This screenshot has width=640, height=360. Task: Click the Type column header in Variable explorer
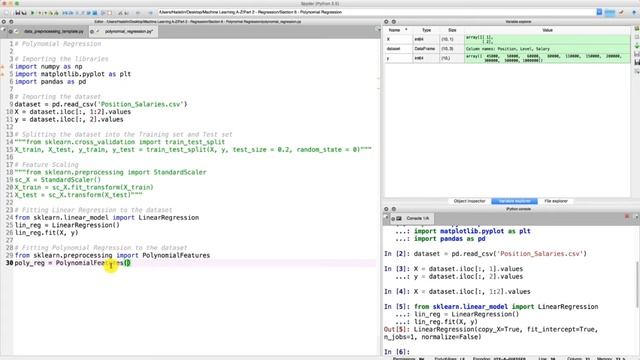(427, 30)
